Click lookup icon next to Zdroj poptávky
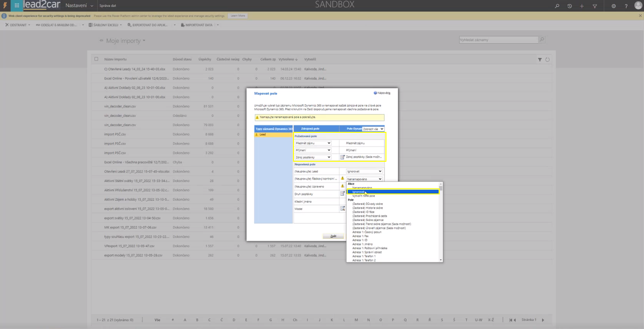The image size is (644, 329). 342,157
